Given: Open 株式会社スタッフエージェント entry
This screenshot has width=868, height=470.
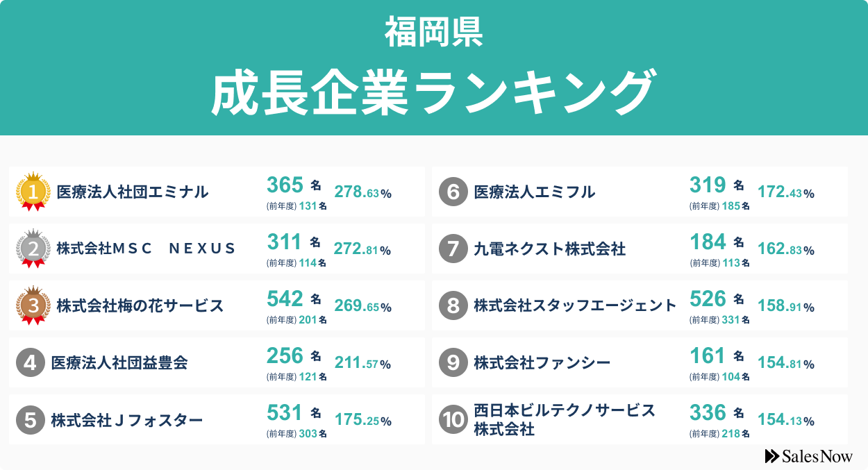Looking at the screenshot, I should (575, 305).
